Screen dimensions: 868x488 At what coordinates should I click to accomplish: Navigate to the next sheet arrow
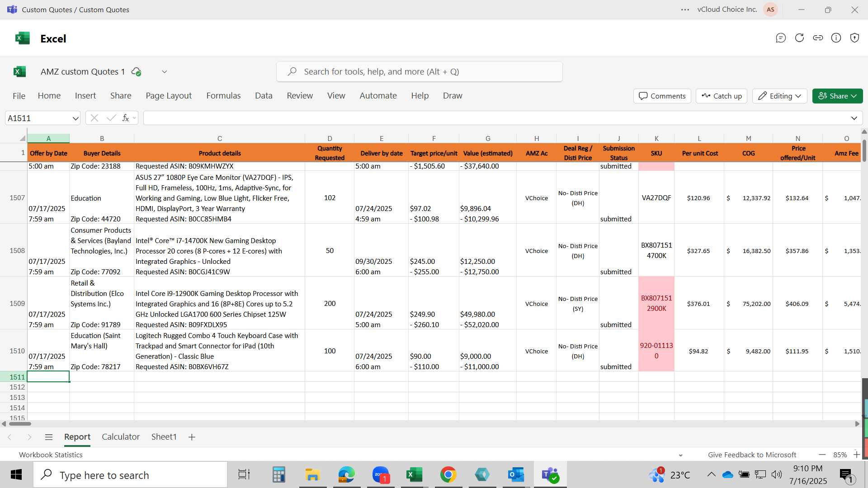point(29,437)
